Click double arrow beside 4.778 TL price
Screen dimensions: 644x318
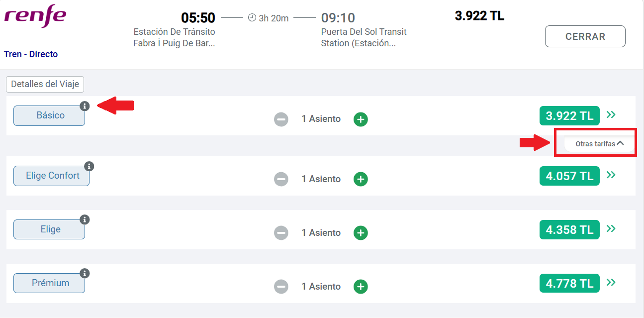(x=611, y=282)
